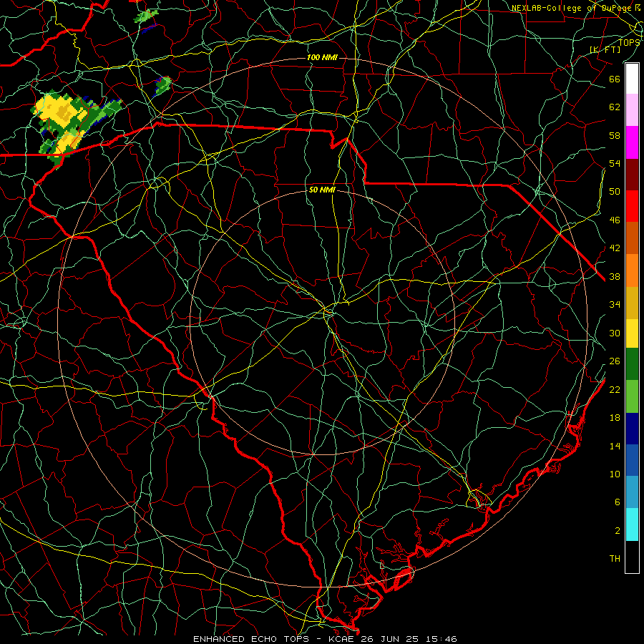The height and width of the screenshot is (644, 644).
Task: Click the 6 legend value
Action: tap(617, 502)
